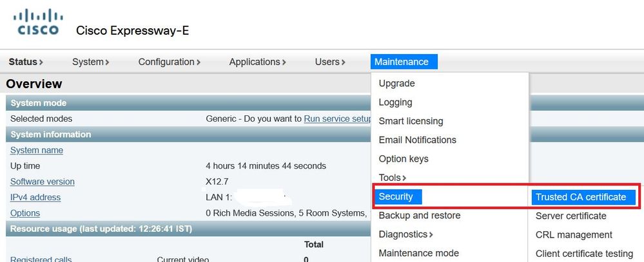The image size is (644, 262).
Task: Select Logging menu entry
Action: coord(396,102)
